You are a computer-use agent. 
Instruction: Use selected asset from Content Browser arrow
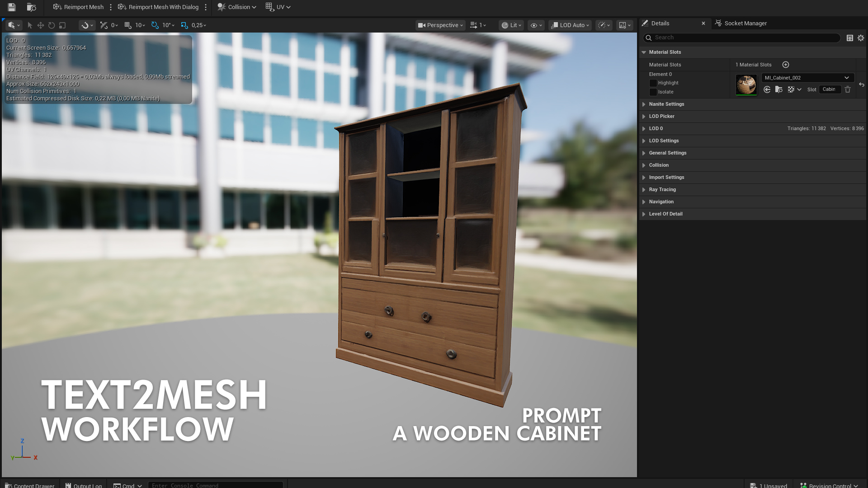pos(767,89)
